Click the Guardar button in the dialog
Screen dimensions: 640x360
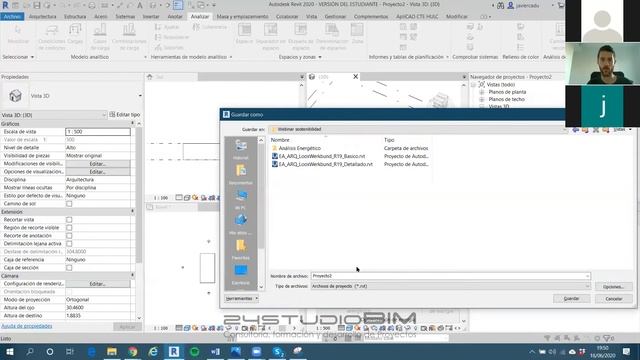coord(571,299)
